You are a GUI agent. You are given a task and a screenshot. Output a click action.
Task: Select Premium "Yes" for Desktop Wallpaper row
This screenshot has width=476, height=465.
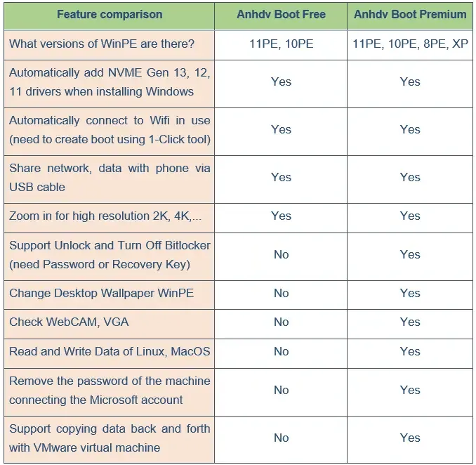[410, 293]
